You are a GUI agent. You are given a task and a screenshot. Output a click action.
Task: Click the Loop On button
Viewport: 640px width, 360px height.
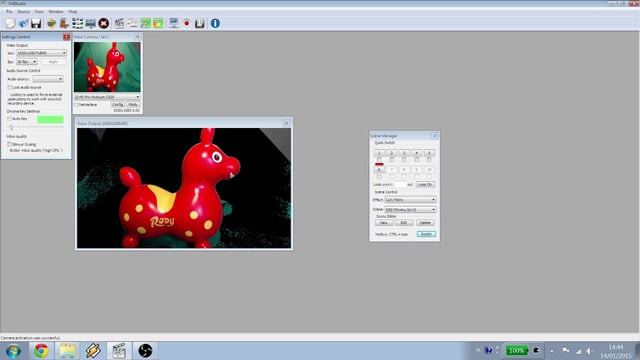425,185
